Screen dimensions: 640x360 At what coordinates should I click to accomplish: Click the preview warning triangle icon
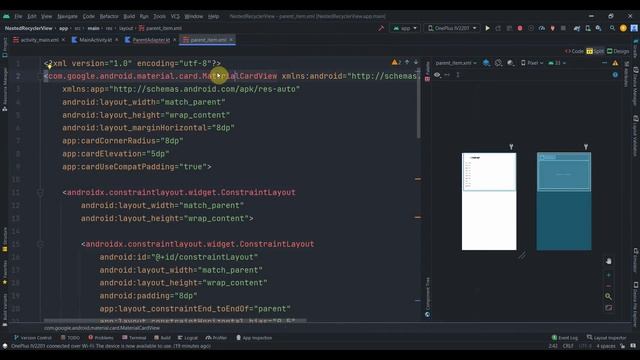coord(615,63)
